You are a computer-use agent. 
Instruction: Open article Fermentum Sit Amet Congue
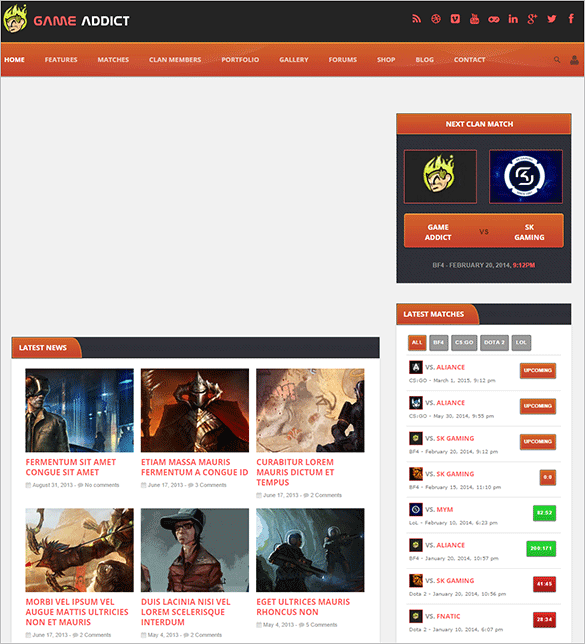click(71, 467)
